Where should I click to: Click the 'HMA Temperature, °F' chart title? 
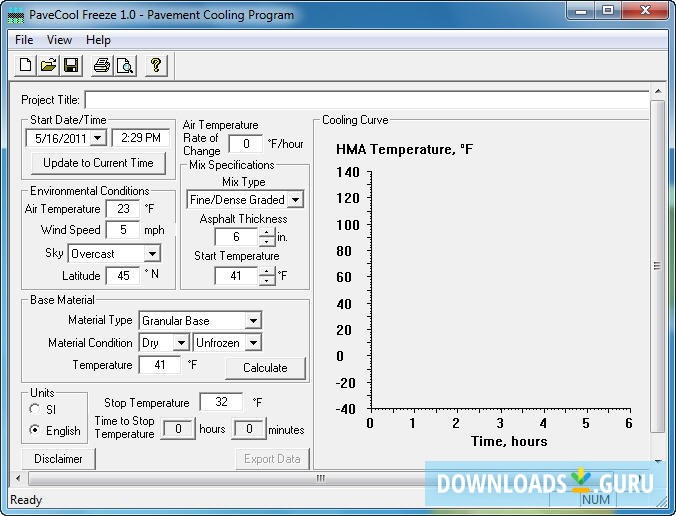[404, 150]
